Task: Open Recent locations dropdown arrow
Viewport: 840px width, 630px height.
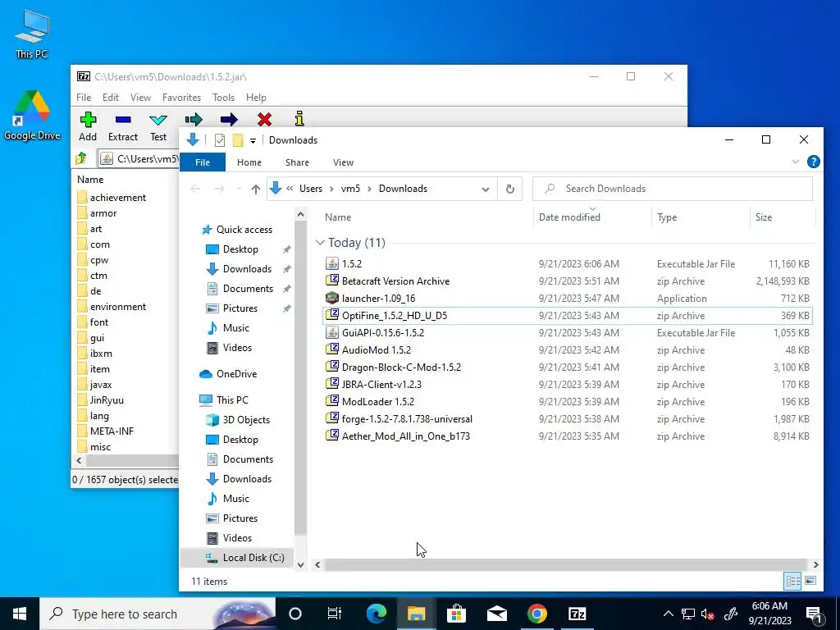Action: (239, 189)
